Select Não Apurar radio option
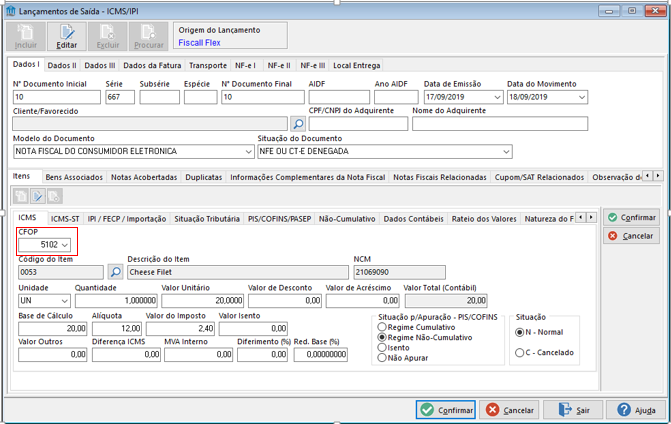Screen dimensions: 671x424 click(382, 358)
